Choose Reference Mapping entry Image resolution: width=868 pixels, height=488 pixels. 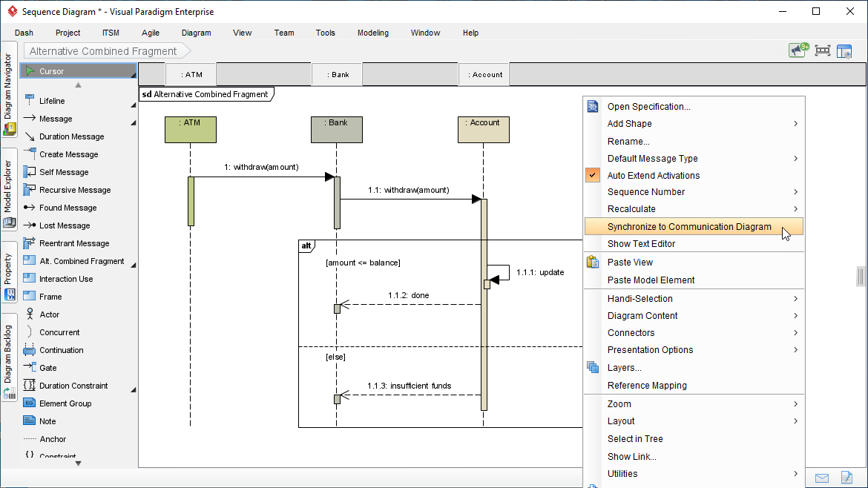694,385
